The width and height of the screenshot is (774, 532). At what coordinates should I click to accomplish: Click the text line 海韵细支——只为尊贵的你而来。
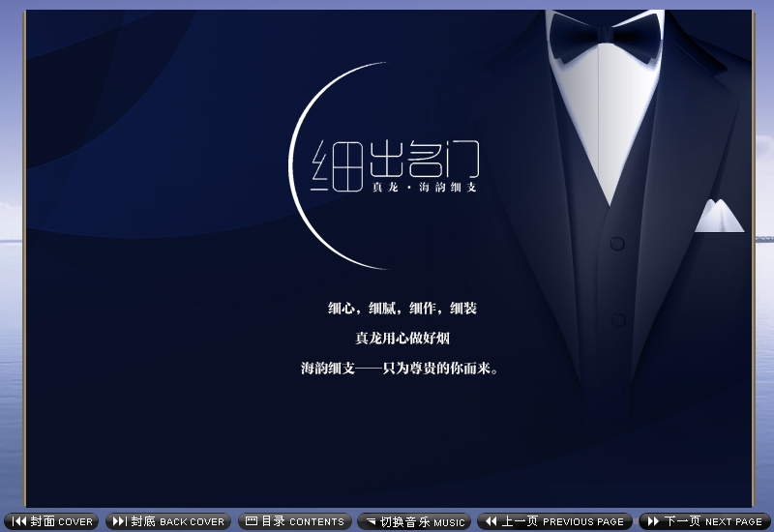coord(400,369)
